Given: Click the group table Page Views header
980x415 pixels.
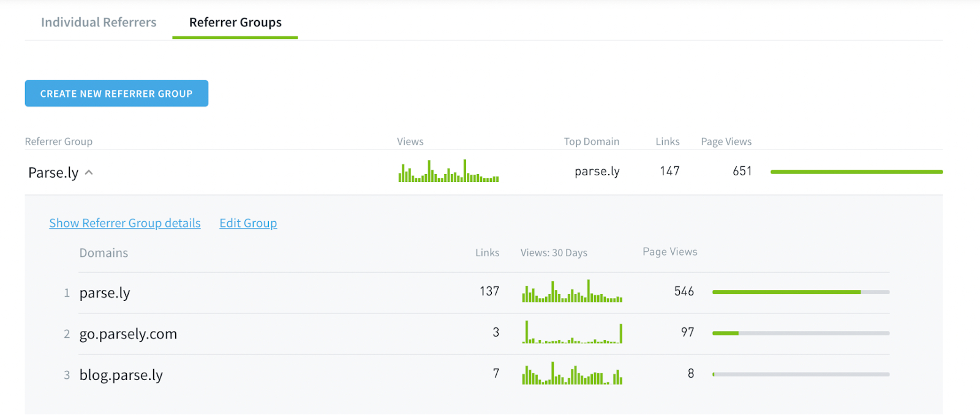Looking at the screenshot, I should coord(726,142).
